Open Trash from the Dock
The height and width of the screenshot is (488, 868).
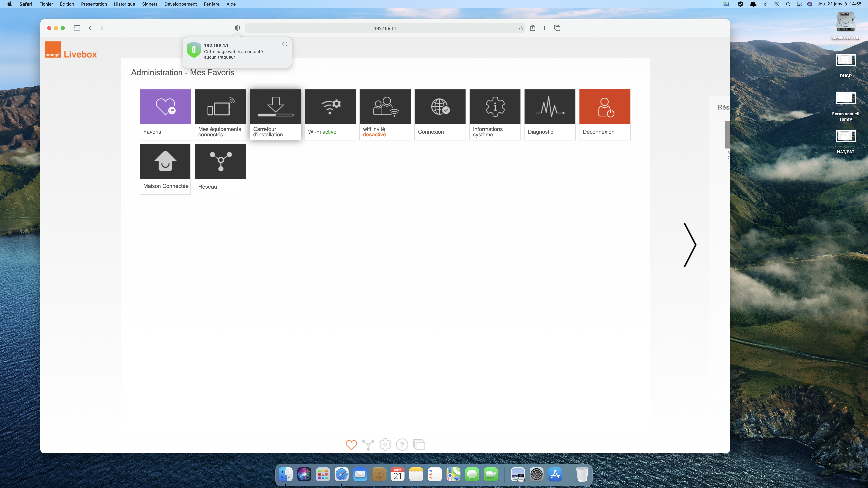582,474
